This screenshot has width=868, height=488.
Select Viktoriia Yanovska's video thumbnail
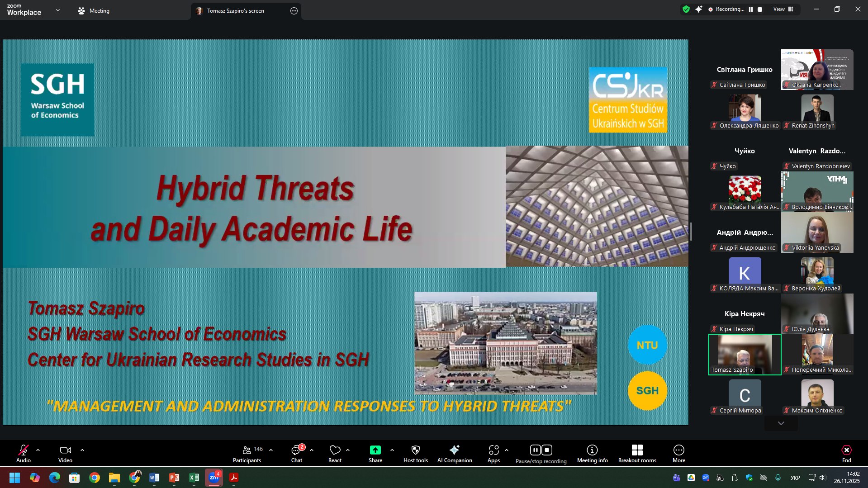pyautogui.click(x=817, y=232)
